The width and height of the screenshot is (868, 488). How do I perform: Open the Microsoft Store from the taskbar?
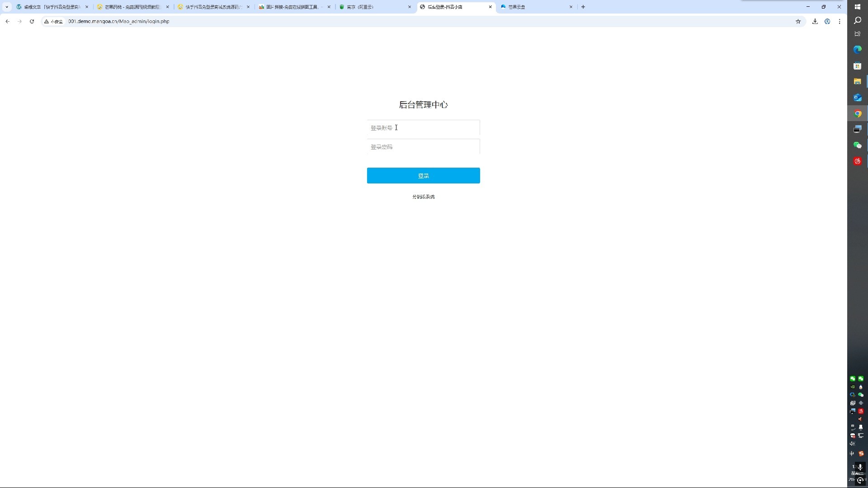tap(858, 66)
